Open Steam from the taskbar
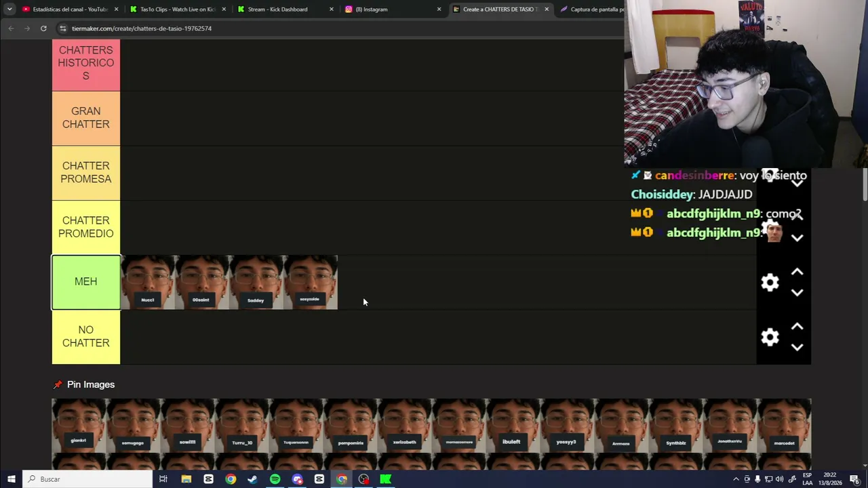Image resolution: width=868 pixels, height=488 pixels. 252,479
